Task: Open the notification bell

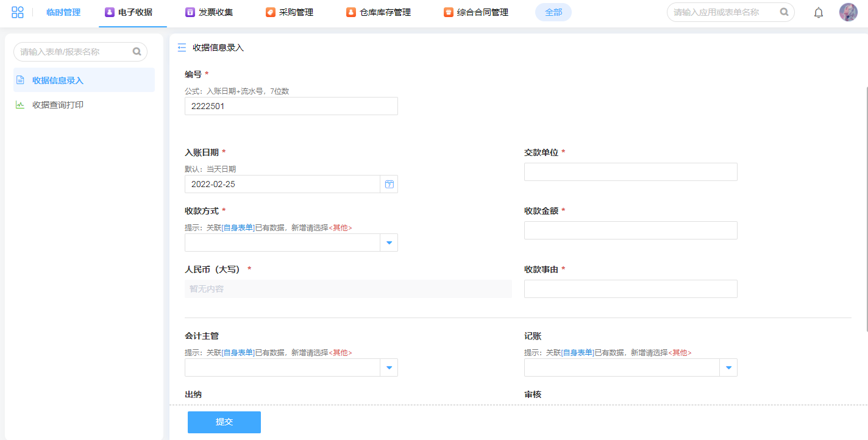Action: tap(819, 13)
